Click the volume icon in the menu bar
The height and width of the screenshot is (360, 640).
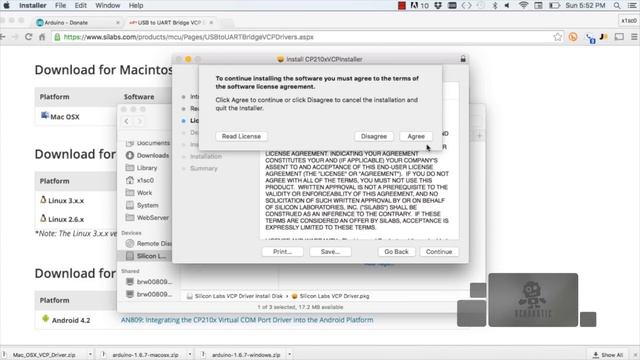(x=507, y=5)
